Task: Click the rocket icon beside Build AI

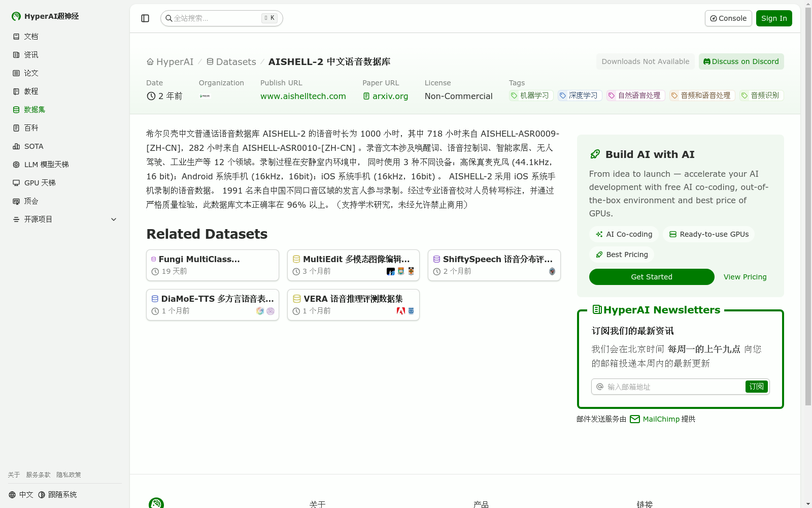Action: (x=595, y=154)
